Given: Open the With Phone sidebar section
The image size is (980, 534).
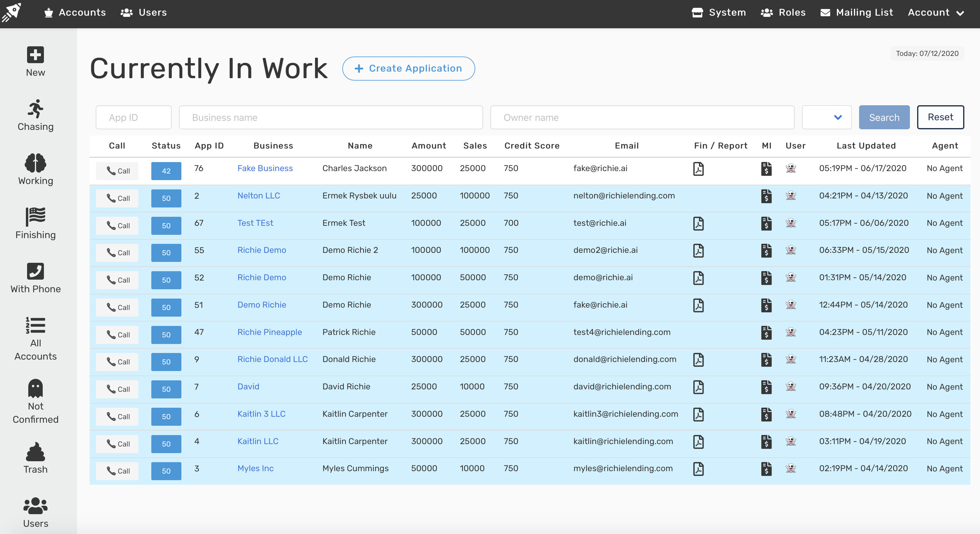Looking at the screenshot, I should [35, 278].
